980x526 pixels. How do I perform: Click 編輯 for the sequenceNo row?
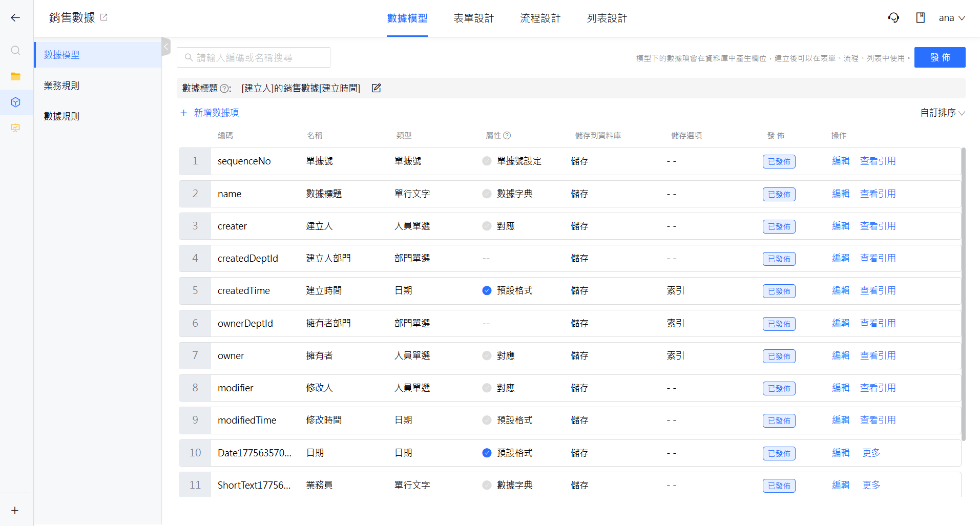click(841, 161)
